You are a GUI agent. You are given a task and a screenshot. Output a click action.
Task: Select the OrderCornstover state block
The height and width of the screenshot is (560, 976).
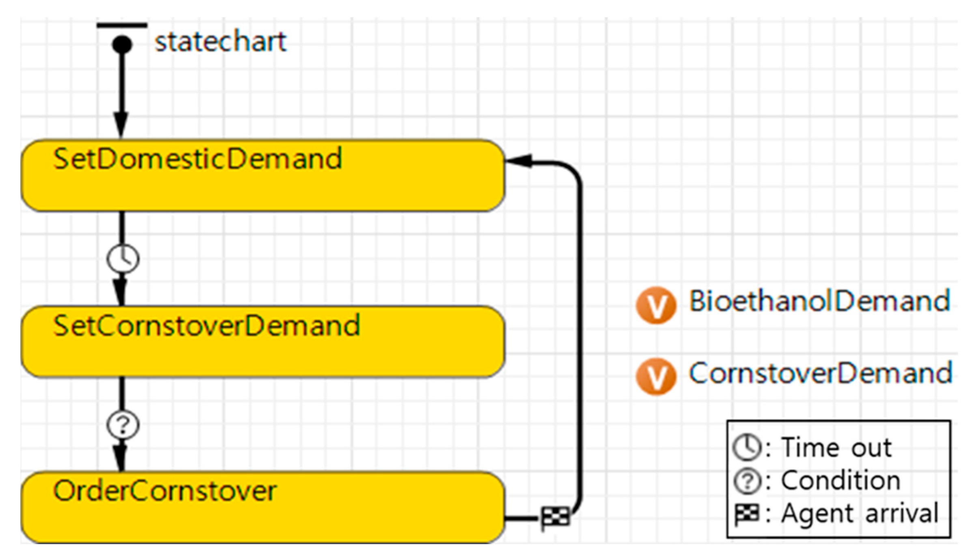263,507
